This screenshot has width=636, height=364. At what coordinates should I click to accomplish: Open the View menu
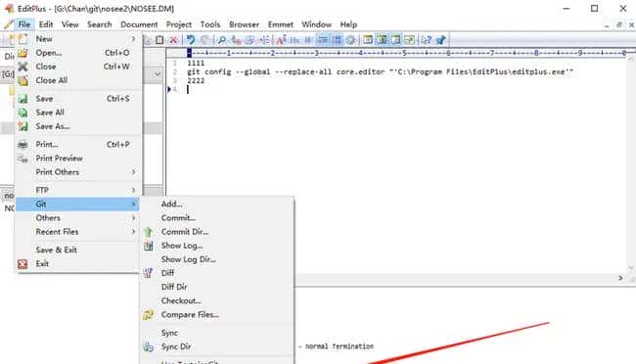(69, 24)
